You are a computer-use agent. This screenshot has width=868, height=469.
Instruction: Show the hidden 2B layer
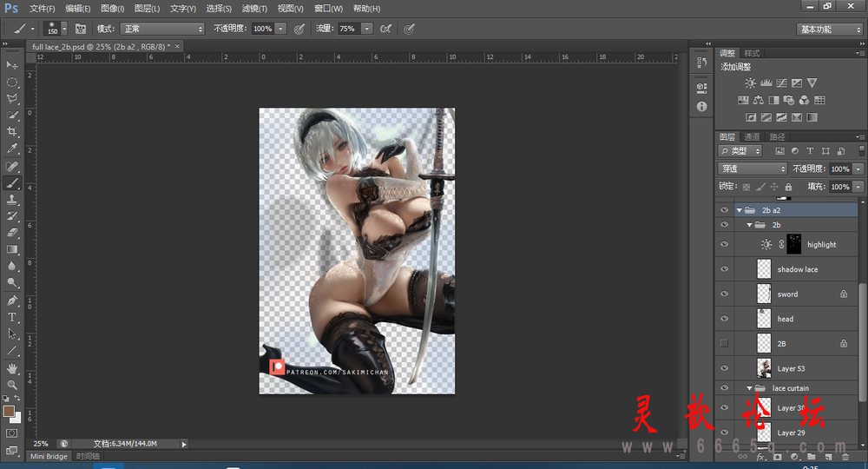pos(724,343)
